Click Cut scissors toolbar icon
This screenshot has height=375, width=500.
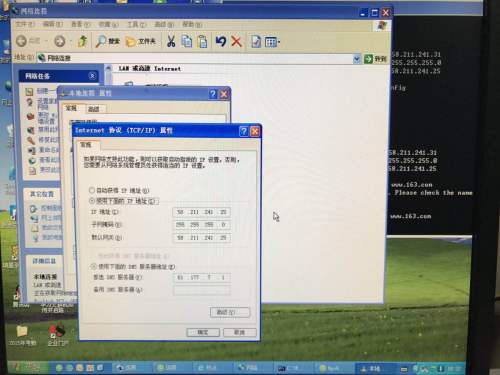[x=171, y=42]
